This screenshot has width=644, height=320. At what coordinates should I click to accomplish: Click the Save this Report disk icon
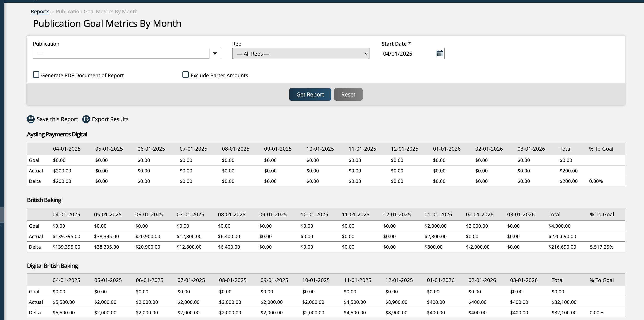pos(31,119)
